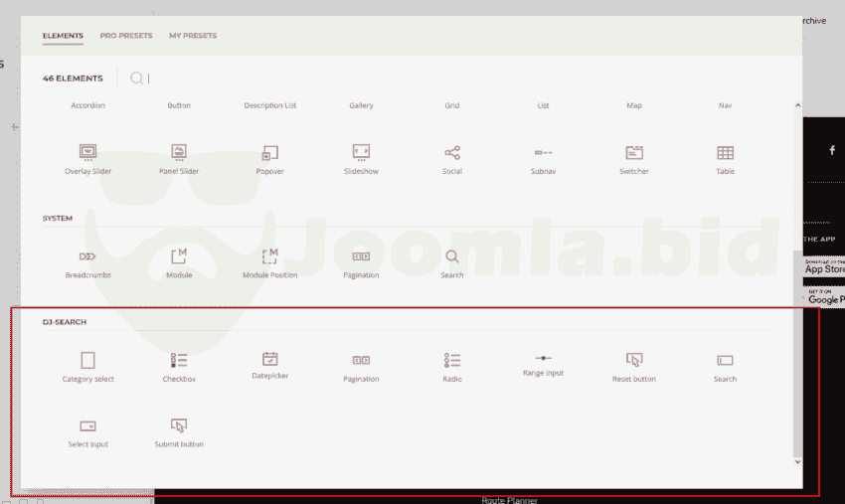Insert the Popover element

269,154
